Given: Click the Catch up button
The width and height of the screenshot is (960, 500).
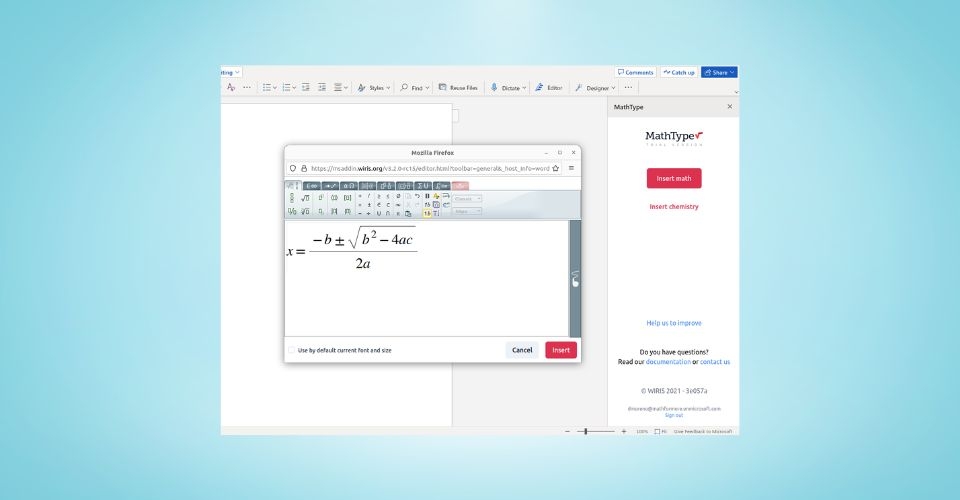Looking at the screenshot, I should [678, 72].
